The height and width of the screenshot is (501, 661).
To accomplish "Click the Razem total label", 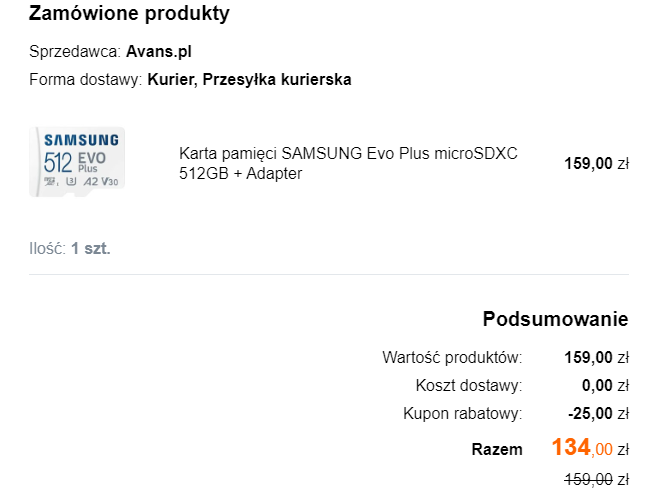I will point(497,449).
